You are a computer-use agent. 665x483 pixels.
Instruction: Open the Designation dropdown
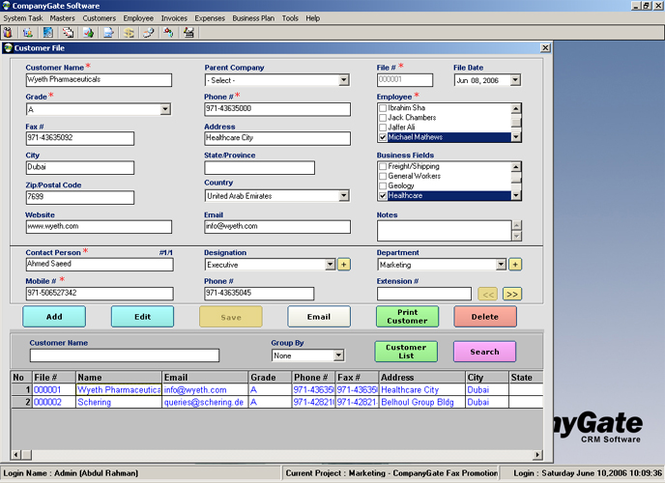coord(330,265)
